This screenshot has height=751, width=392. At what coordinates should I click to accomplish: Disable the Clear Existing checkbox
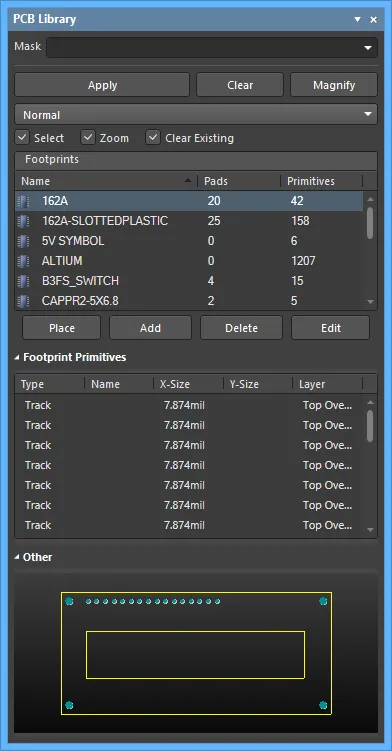point(153,138)
